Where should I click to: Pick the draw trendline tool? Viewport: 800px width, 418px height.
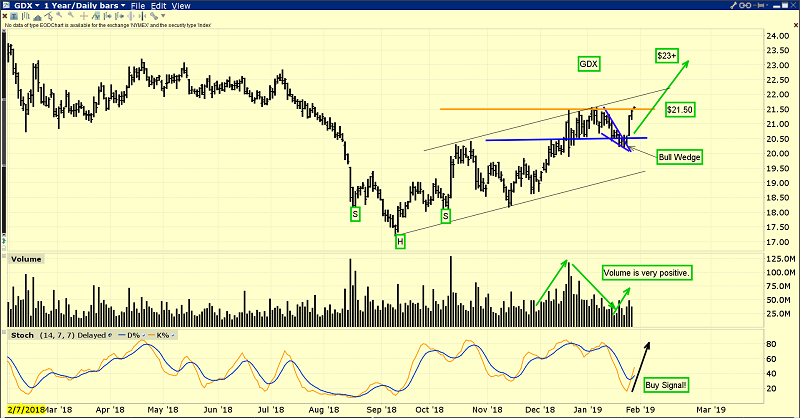[x=48, y=16]
